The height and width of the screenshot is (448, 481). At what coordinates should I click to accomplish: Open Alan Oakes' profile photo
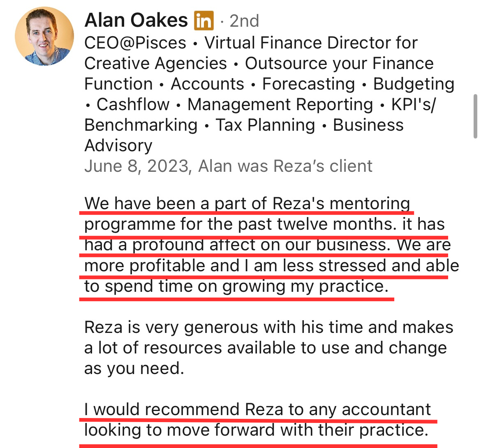pos(44,36)
